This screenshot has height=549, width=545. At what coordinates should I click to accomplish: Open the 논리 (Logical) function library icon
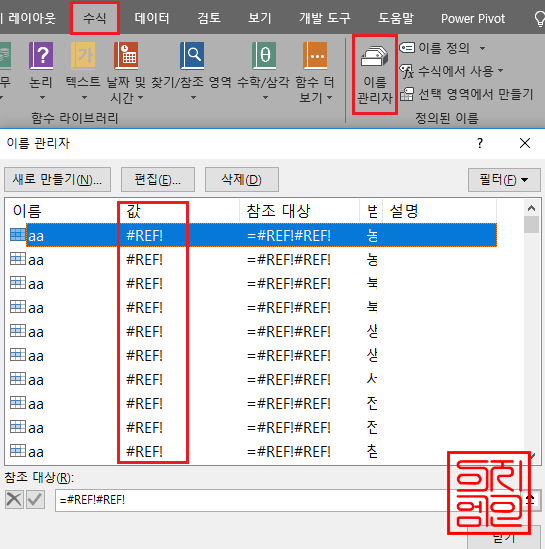(x=41, y=56)
